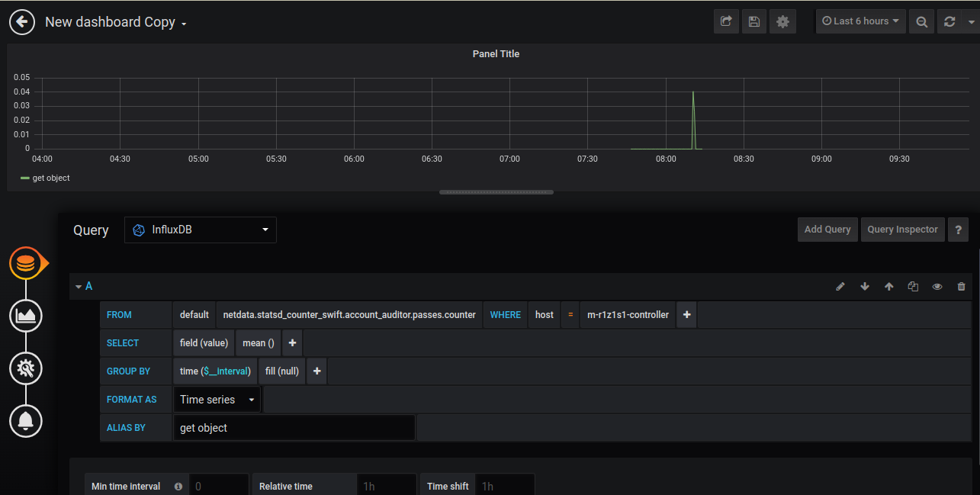Open the InfluxDB data source dropdown

[201, 230]
